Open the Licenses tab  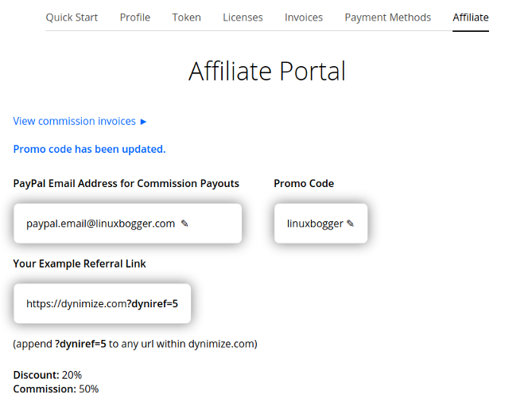click(243, 18)
